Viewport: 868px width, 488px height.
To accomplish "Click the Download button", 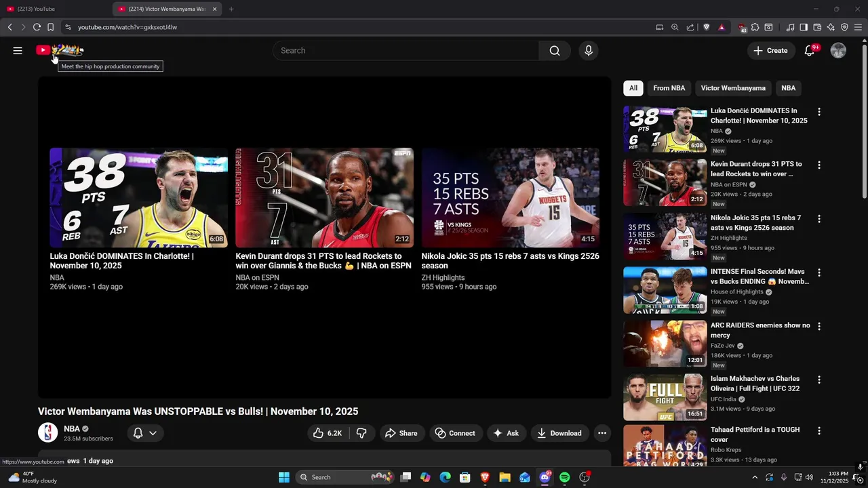I will (559, 433).
